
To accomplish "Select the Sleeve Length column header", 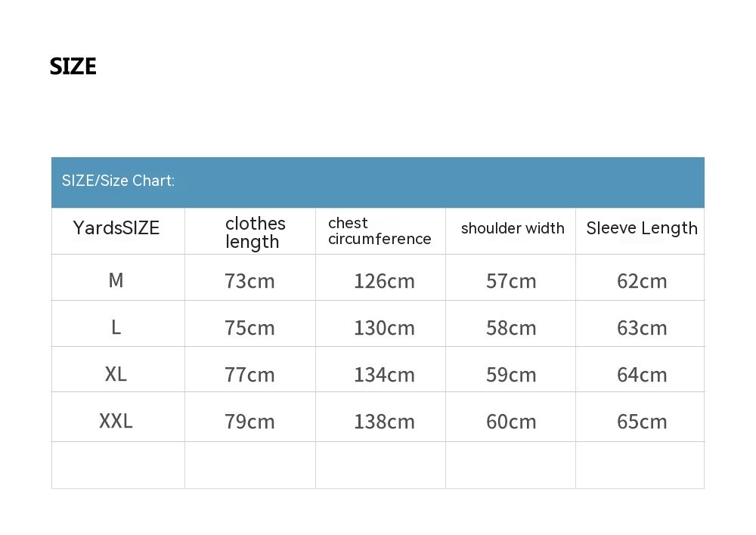I will pyautogui.click(x=642, y=228).
